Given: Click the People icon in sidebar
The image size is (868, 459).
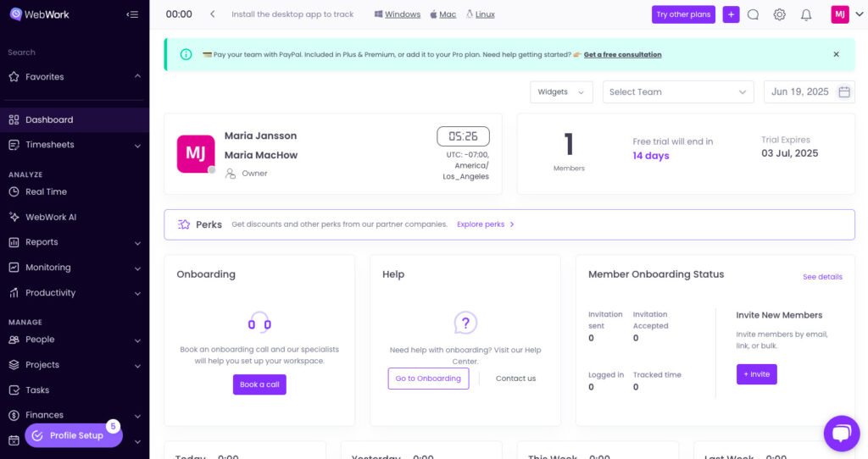Looking at the screenshot, I should [x=14, y=340].
